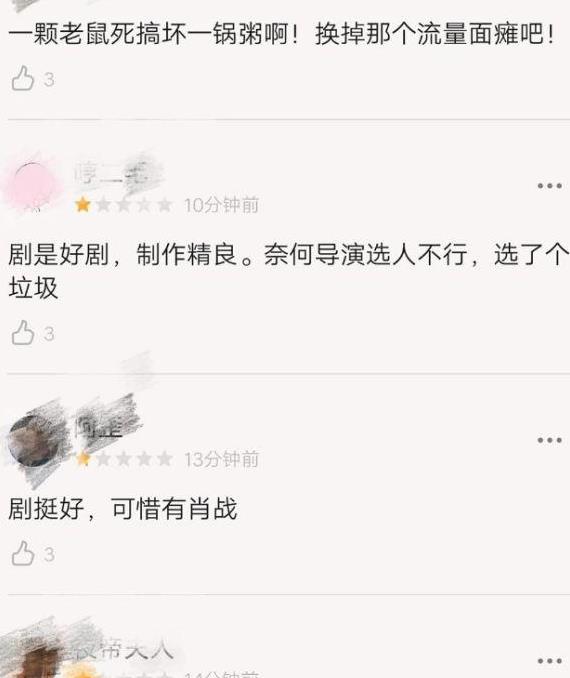Tap the 13分钟前 timestamp

(221, 459)
